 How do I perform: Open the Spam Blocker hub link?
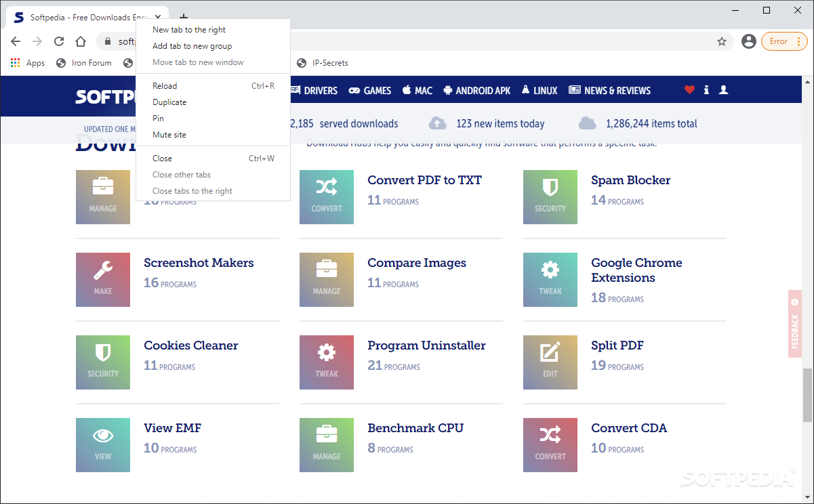(x=631, y=180)
